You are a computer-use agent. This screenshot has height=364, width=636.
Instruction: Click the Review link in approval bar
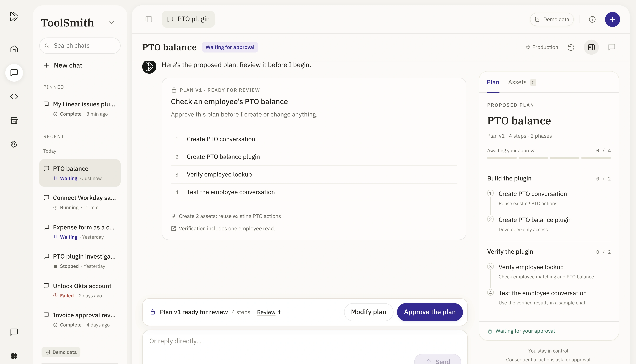[x=269, y=312]
